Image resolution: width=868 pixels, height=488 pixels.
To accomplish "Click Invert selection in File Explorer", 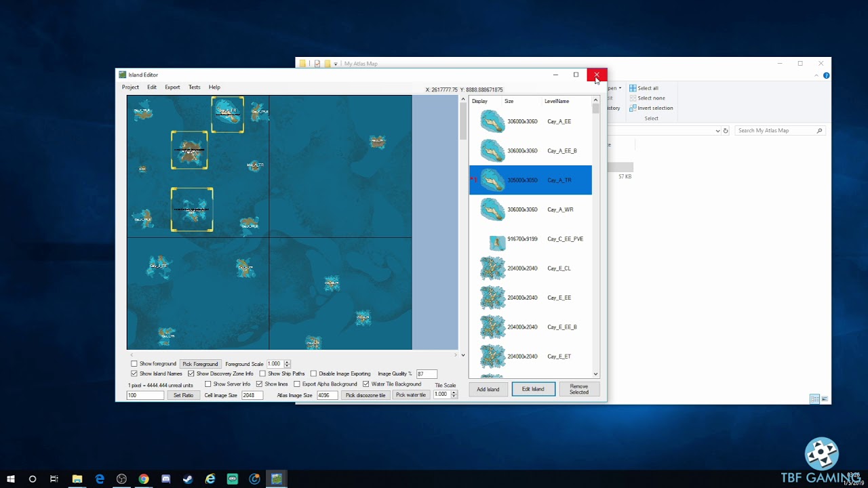I will coord(651,108).
